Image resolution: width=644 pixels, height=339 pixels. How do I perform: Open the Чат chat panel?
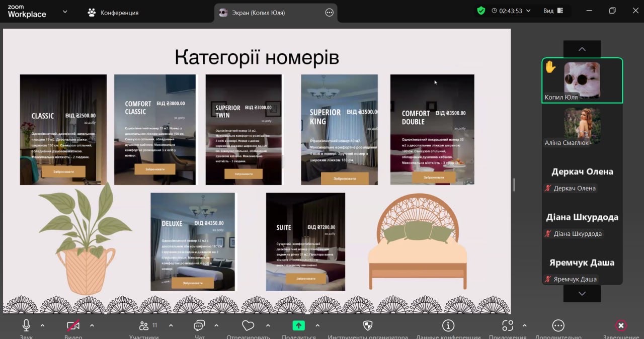[200, 325]
